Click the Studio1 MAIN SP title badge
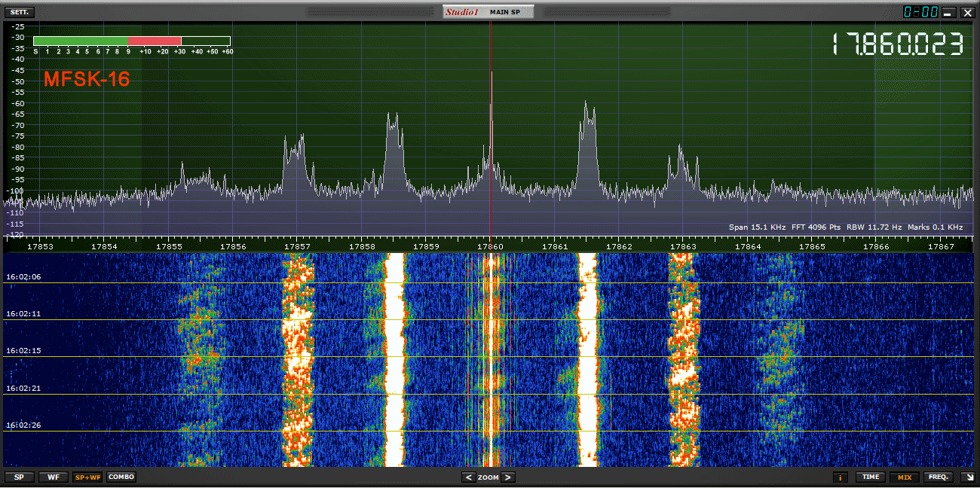This screenshot has height=488, width=980. pyautogui.click(x=488, y=12)
